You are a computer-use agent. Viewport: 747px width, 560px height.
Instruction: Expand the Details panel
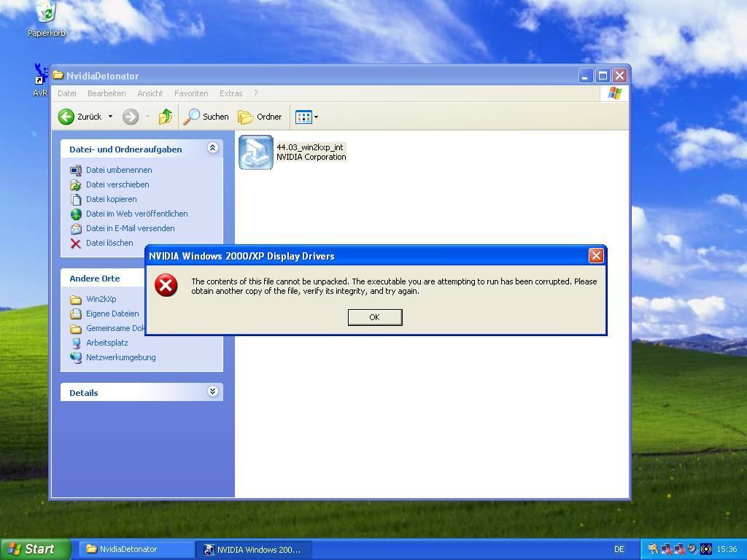click(x=212, y=392)
